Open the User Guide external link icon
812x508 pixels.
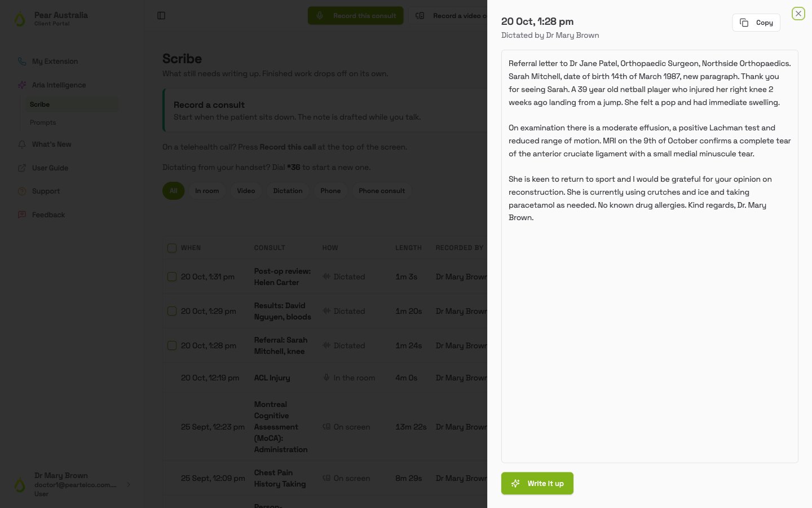[x=22, y=168]
